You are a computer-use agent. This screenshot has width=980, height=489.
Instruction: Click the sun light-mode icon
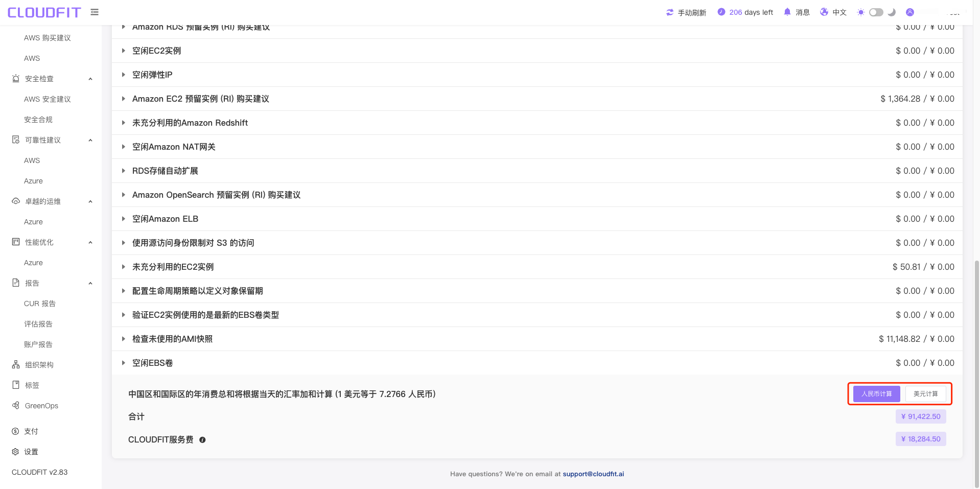[x=861, y=12]
